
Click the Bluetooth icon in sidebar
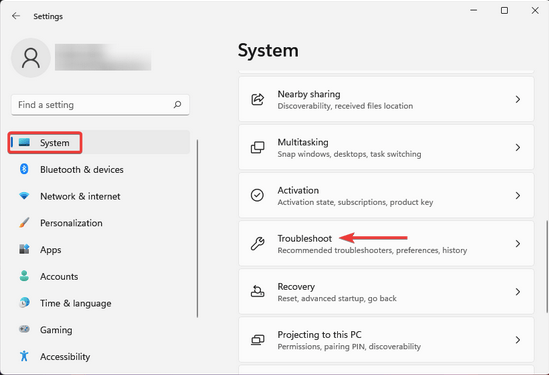point(24,169)
